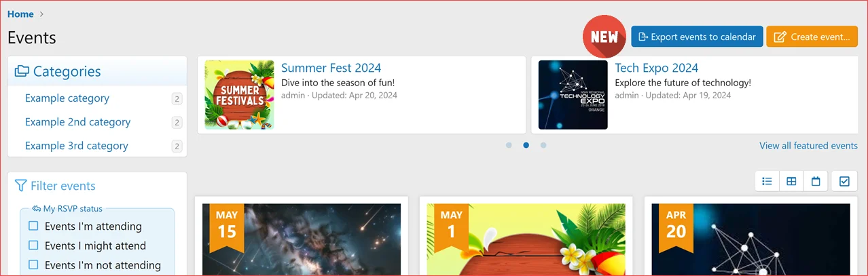Viewport: 868px width, 276px height.
Task: Click Export events to calendar button
Action: (697, 37)
